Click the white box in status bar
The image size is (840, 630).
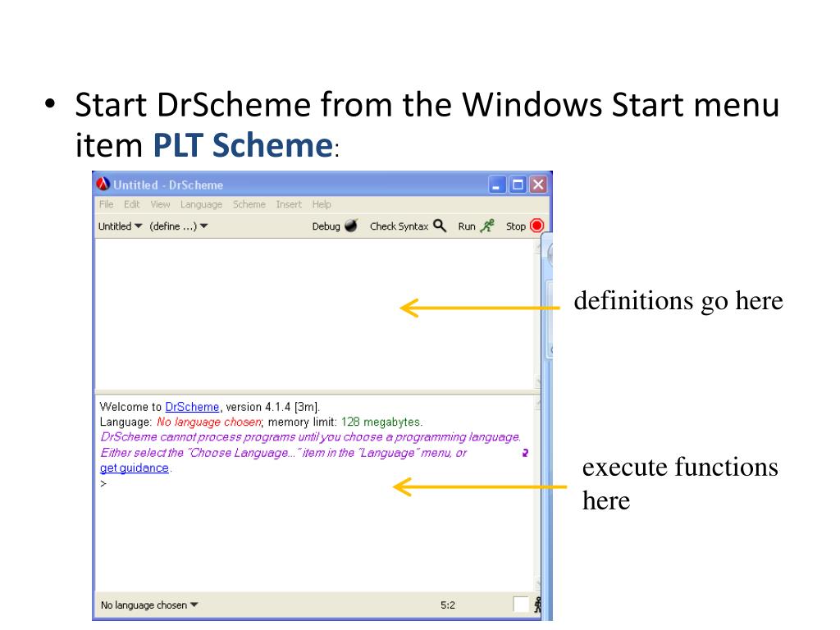[x=521, y=605]
